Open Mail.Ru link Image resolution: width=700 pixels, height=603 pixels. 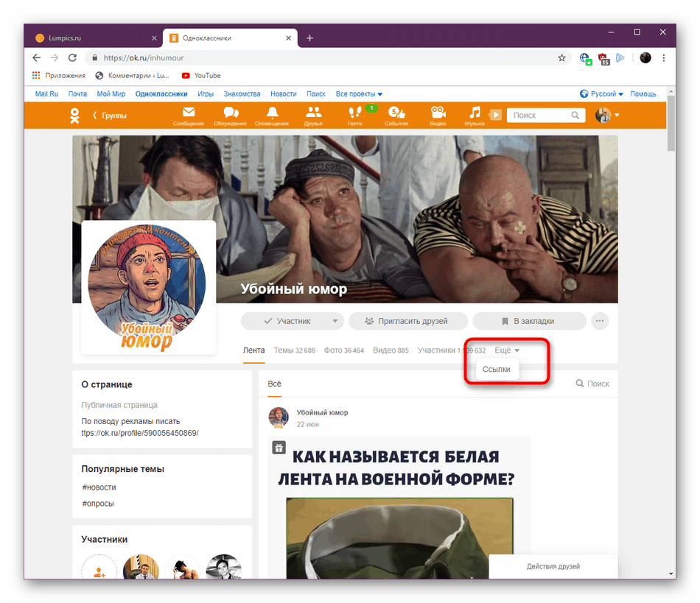pyautogui.click(x=47, y=94)
